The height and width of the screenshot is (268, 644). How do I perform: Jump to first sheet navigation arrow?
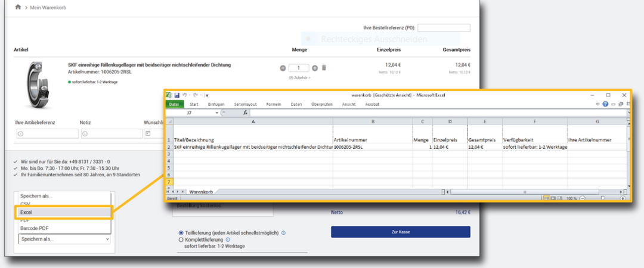[168, 192]
